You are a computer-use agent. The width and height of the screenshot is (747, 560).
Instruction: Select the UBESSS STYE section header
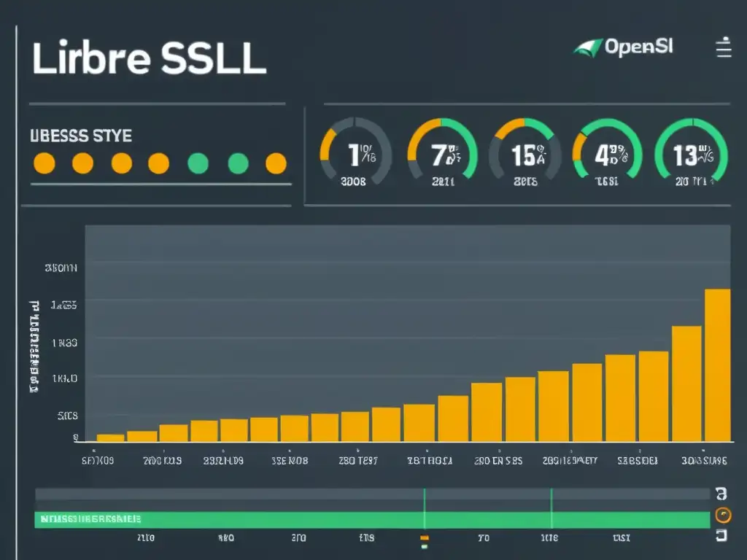click(x=80, y=134)
